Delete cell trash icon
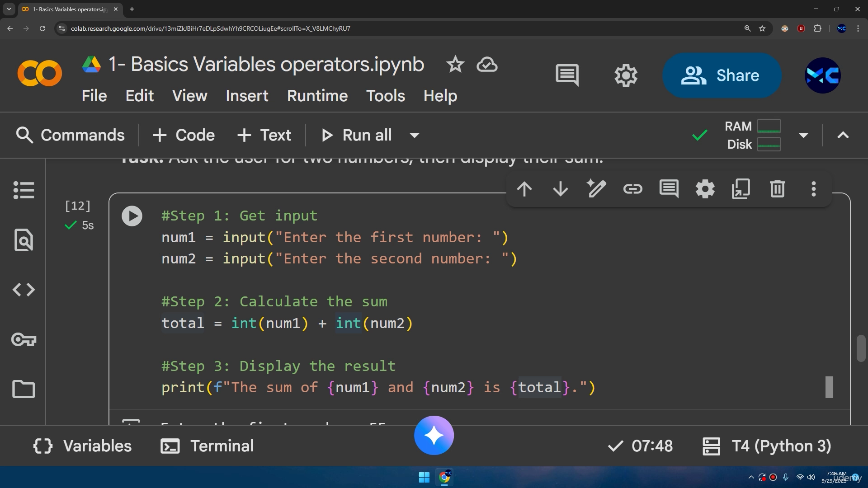The width and height of the screenshot is (868, 488). tap(778, 189)
